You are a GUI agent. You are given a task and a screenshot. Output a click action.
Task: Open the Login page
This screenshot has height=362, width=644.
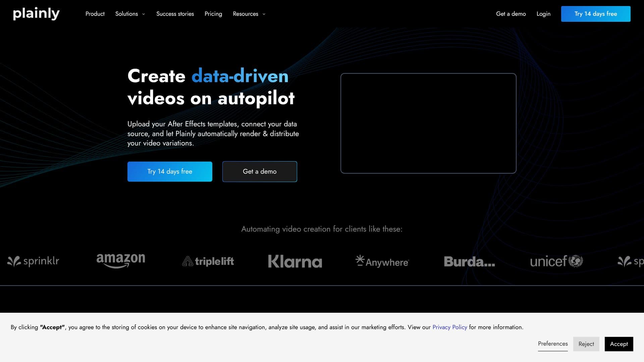(543, 14)
